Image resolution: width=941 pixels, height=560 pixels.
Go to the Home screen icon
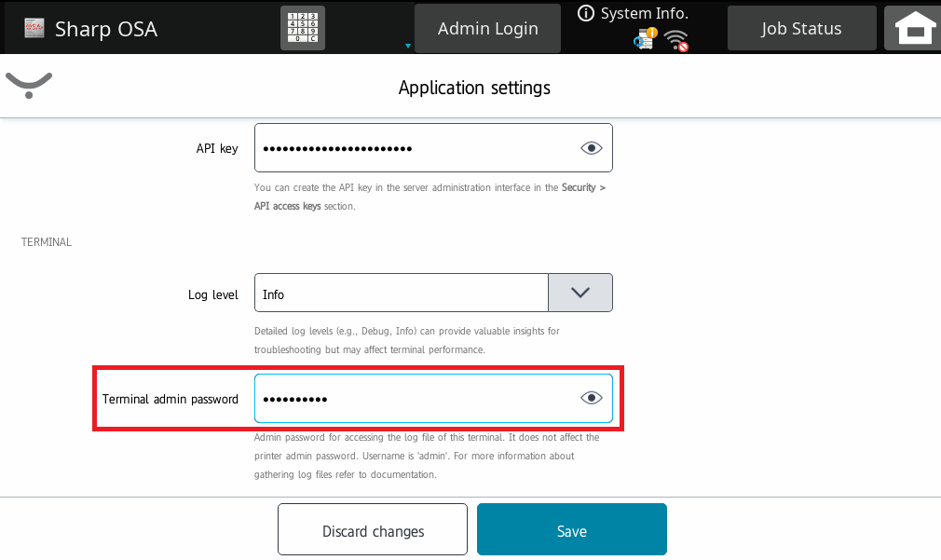coord(916,29)
